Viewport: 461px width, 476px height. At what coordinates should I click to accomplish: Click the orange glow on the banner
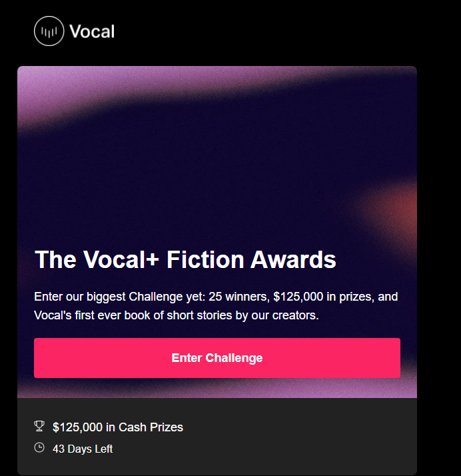(397, 209)
